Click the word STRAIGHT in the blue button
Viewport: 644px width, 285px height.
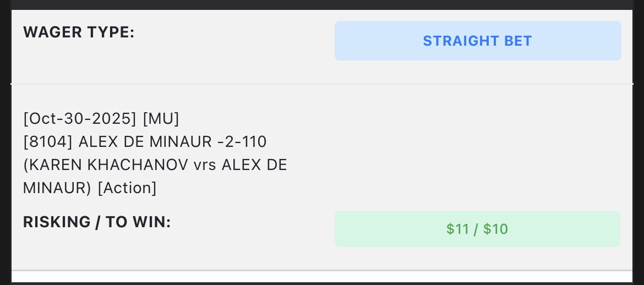pos(460,41)
